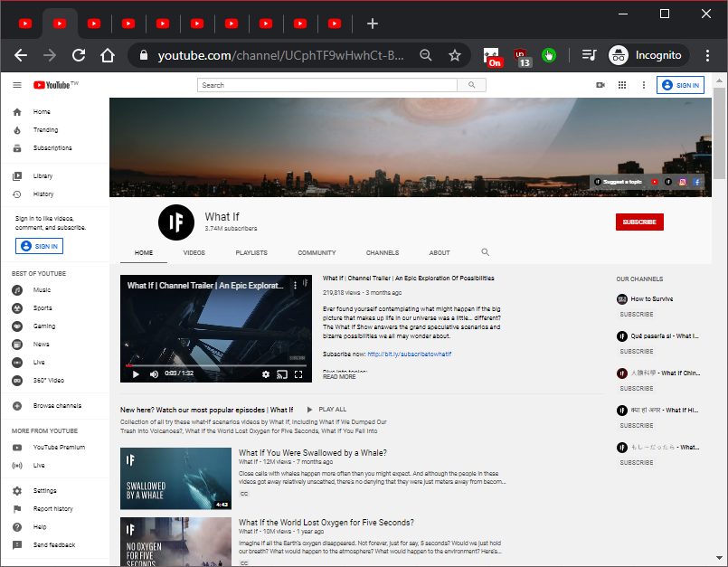
Task: Reload the page in browser
Action: (79, 56)
